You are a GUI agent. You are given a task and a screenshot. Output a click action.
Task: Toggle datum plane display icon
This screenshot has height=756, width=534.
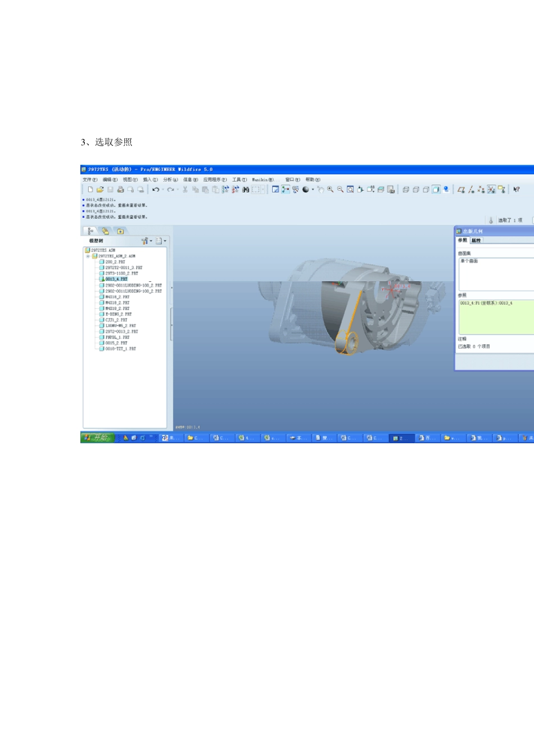pos(461,190)
